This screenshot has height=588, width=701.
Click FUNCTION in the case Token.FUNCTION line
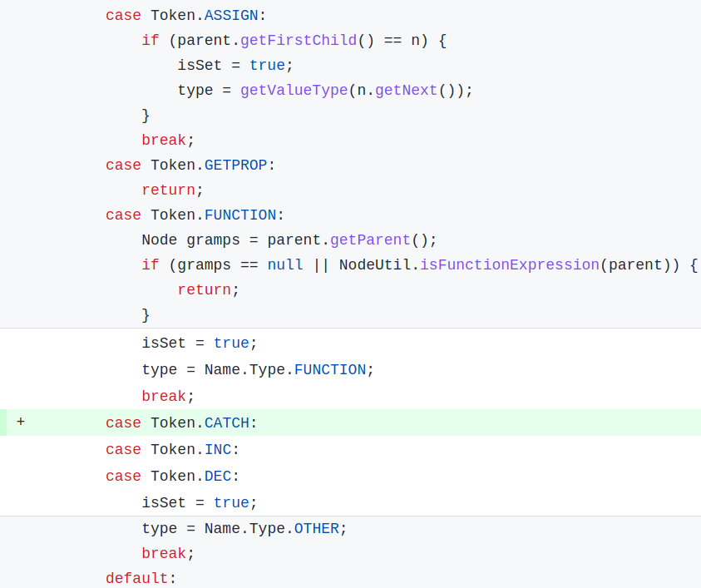(240, 215)
